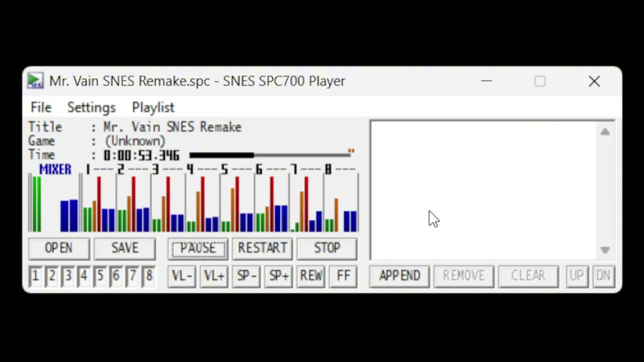Pause playback with the PAUSE button
The height and width of the screenshot is (362, 644).
coord(198,248)
